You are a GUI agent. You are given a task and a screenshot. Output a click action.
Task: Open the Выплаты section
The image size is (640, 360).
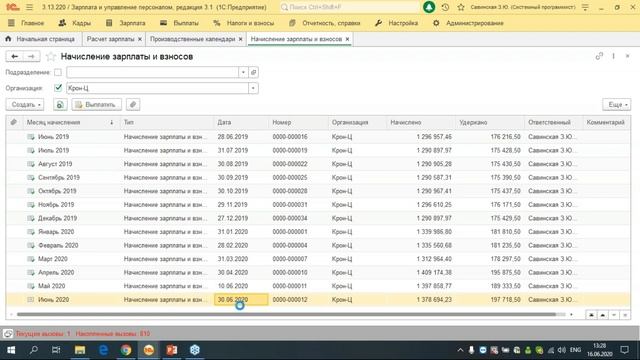click(179, 23)
